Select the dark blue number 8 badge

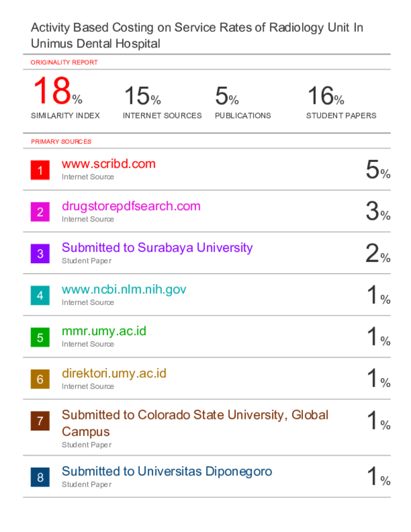click(x=40, y=477)
